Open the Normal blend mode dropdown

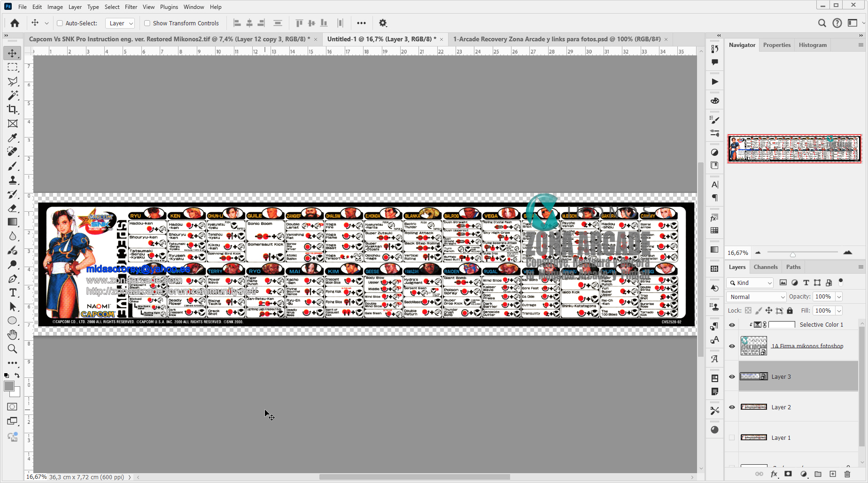coord(756,297)
